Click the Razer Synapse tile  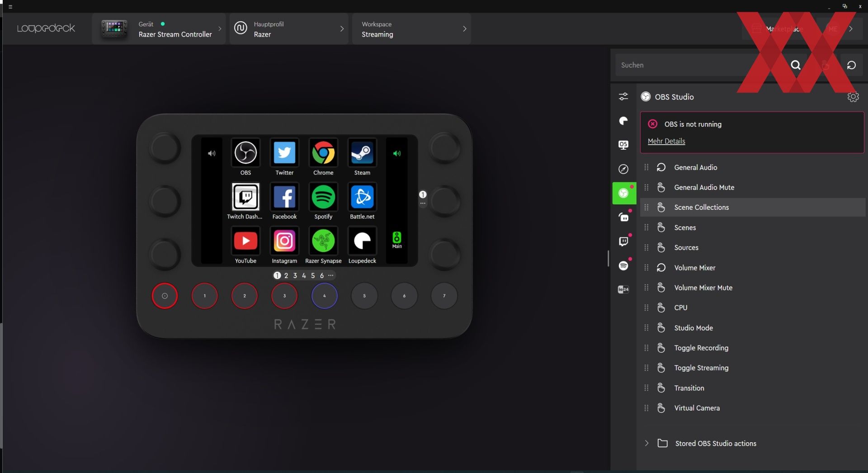click(323, 241)
